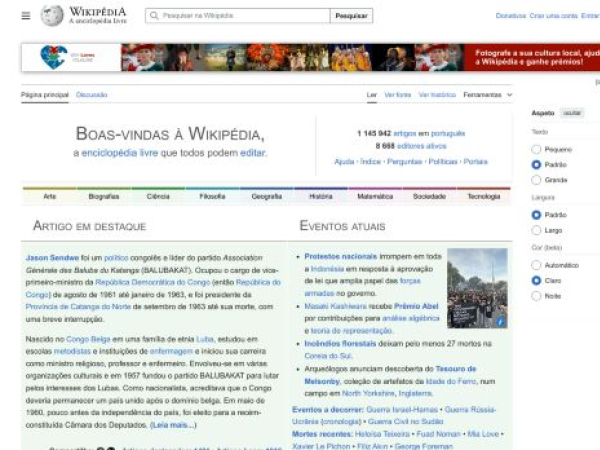The width and height of the screenshot is (600, 450).
Task: Open the Ciência portal tab
Action: point(158,196)
